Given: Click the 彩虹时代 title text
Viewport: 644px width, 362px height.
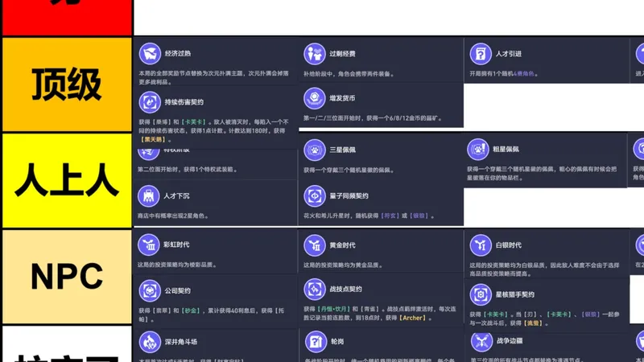Looking at the screenshot, I should (176, 245).
